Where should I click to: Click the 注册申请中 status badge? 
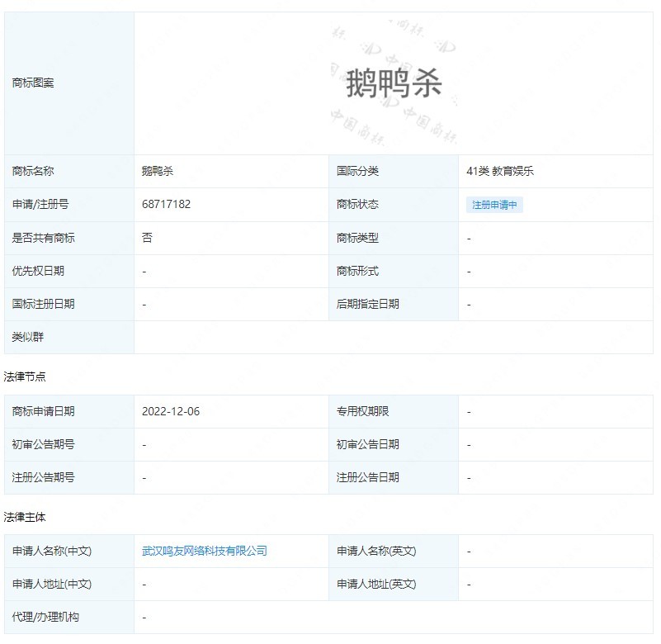tap(493, 205)
